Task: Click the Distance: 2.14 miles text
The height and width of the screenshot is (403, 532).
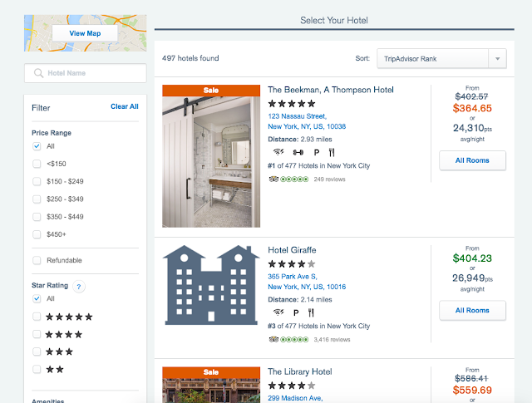Action: pyautogui.click(x=300, y=299)
